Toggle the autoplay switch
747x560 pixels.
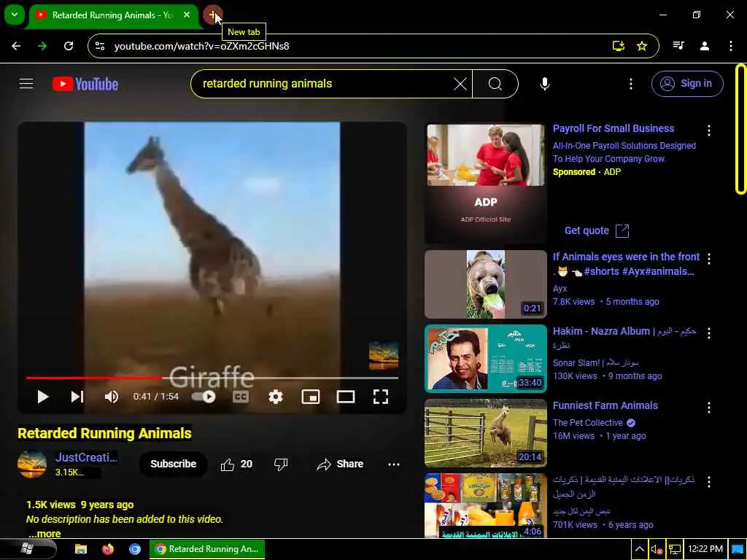pyautogui.click(x=204, y=397)
